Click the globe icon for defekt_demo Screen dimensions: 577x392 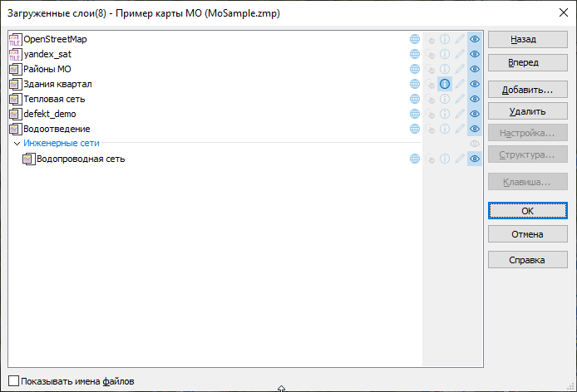(x=415, y=114)
